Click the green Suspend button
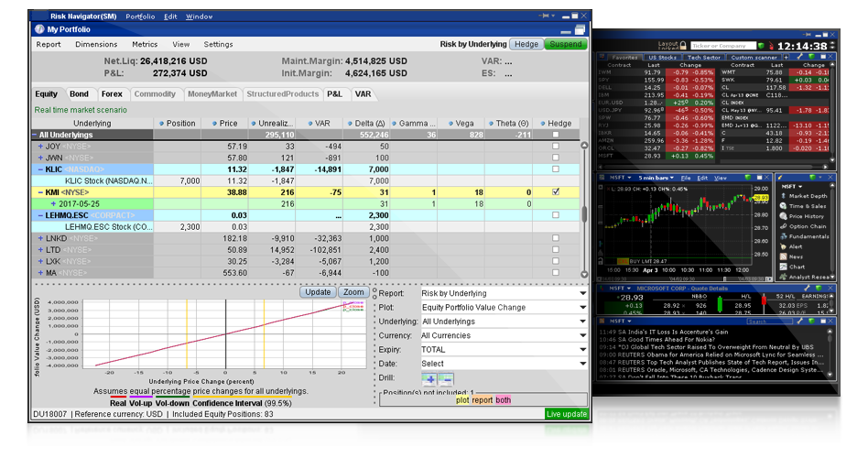868x458 pixels. (x=566, y=44)
